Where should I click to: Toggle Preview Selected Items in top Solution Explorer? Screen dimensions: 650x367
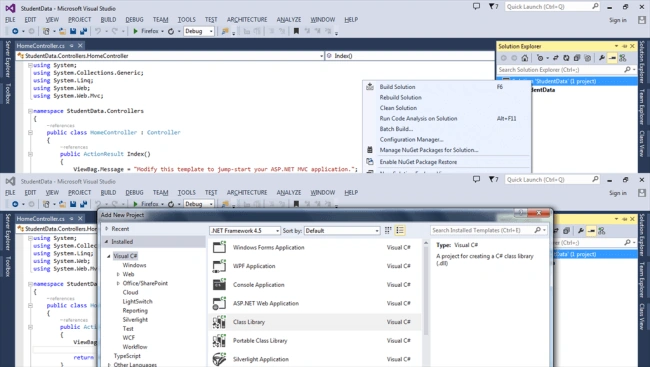click(612, 58)
